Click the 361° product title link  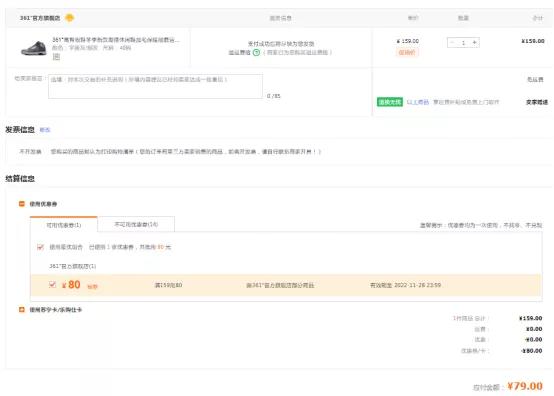(116, 40)
